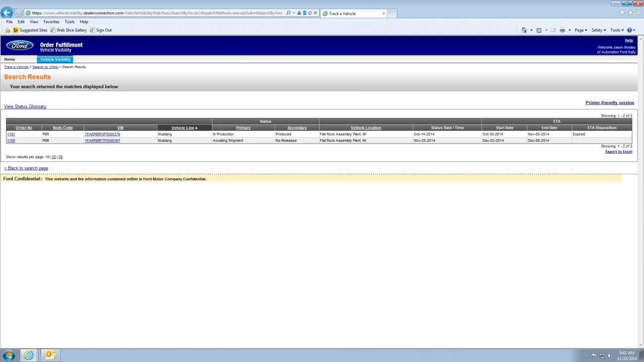
Task: Open Favorites star at top right
Action: tap(630, 13)
